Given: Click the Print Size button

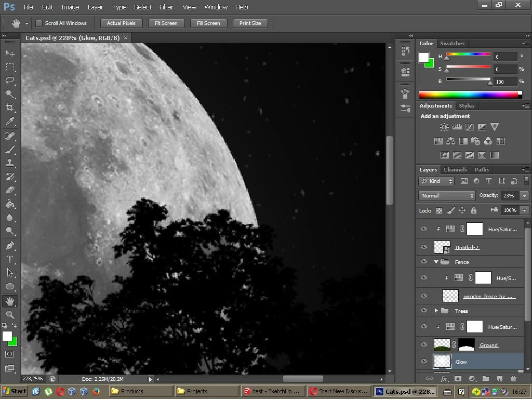Looking at the screenshot, I should click(x=250, y=23).
